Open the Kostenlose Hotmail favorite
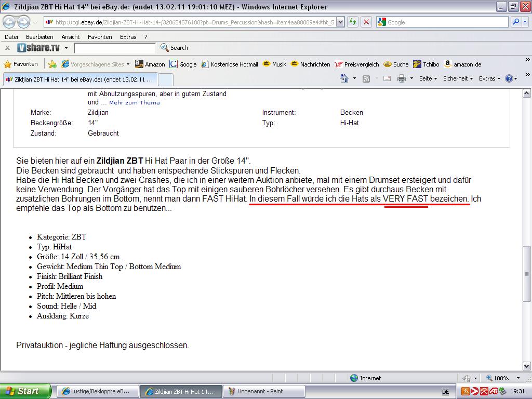 (229, 64)
